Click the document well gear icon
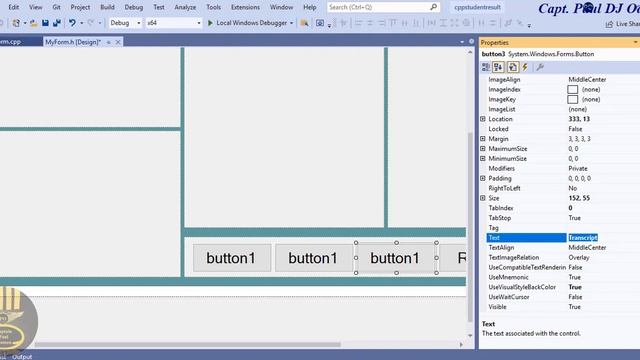The width and height of the screenshot is (640, 360). point(471,42)
